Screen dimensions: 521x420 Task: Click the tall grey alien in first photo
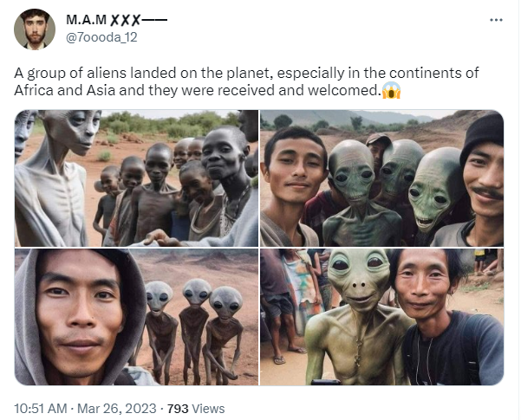(x=55, y=178)
